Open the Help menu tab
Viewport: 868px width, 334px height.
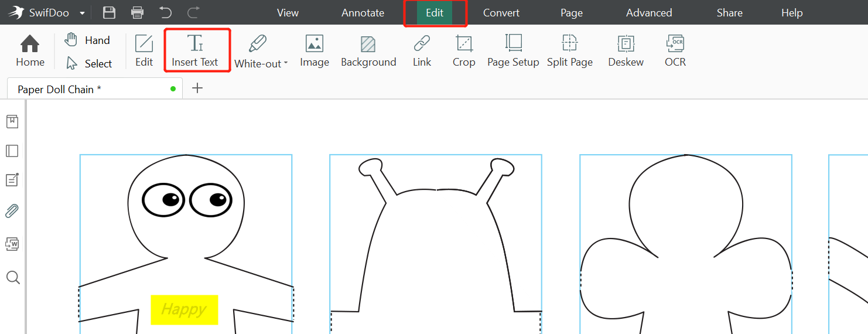tap(792, 12)
